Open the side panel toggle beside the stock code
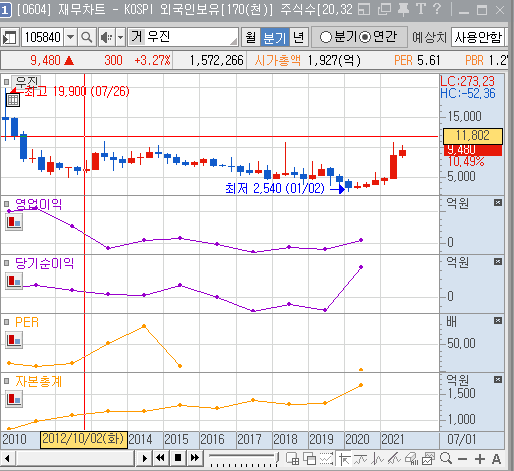 pyautogui.click(x=9, y=37)
